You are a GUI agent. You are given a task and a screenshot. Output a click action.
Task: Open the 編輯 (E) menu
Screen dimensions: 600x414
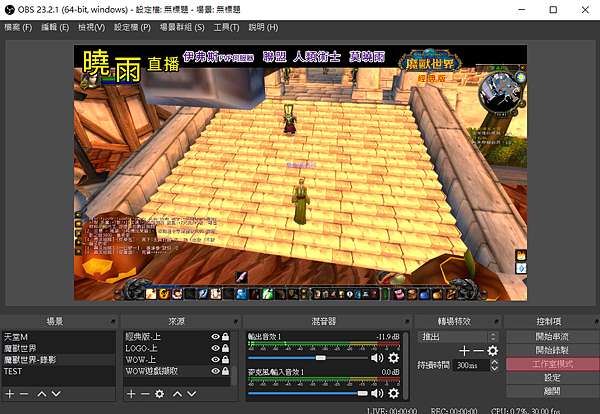(x=55, y=27)
